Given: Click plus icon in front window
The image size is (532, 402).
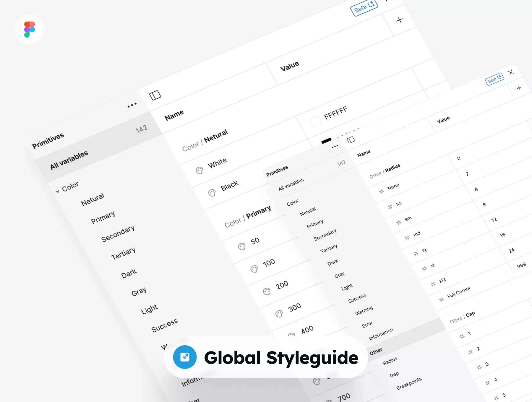Looking at the screenshot, I should point(519,88).
